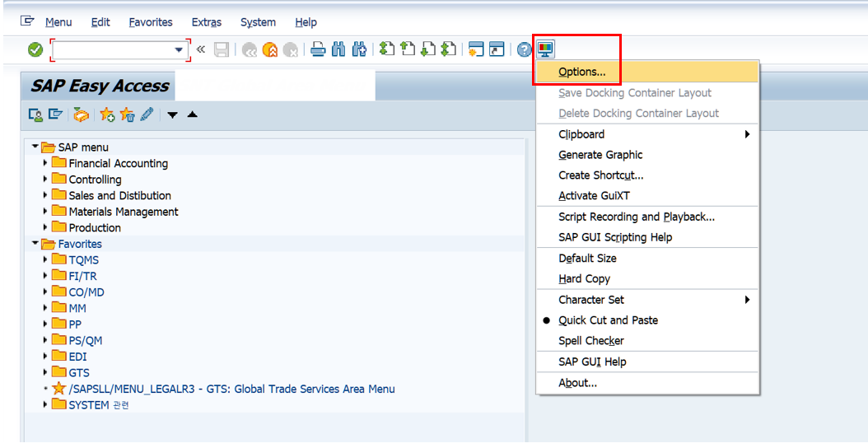
Task: Open the Favorites menu in menu bar
Action: pyautogui.click(x=151, y=22)
